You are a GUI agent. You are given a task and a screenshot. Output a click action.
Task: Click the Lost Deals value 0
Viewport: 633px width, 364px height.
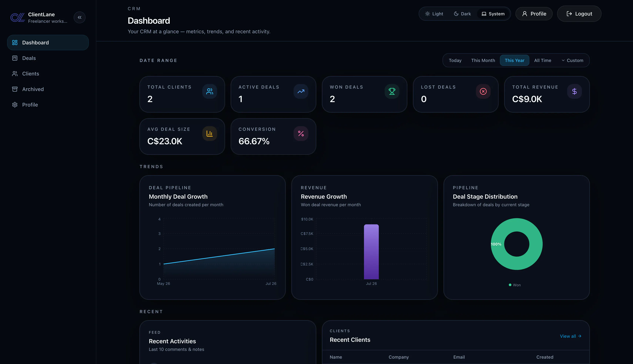click(x=424, y=99)
